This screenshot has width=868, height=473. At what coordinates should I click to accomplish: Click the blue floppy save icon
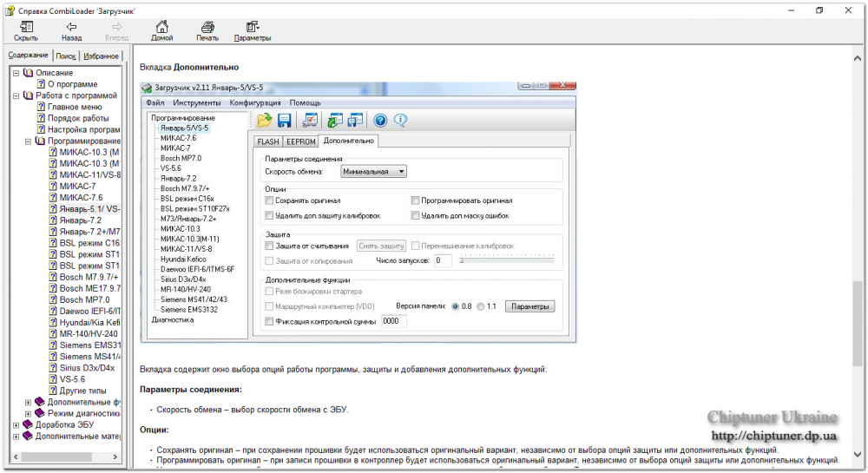[285, 120]
